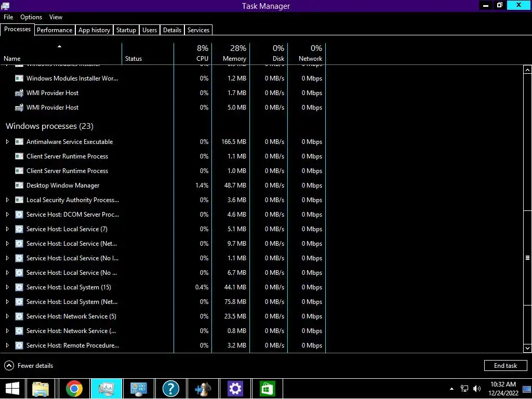Screen dimensions: 532x399
Task: Click the Task Manager taskbar icon
Action: [106, 389]
